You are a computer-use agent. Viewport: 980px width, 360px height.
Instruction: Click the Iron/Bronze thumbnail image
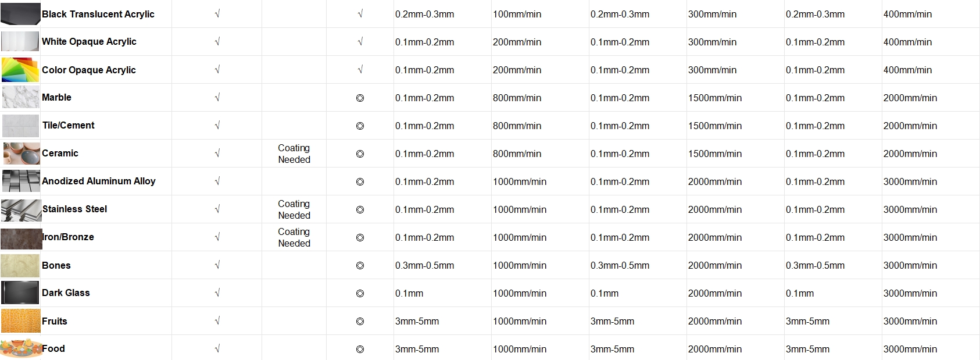click(x=22, y=238)
